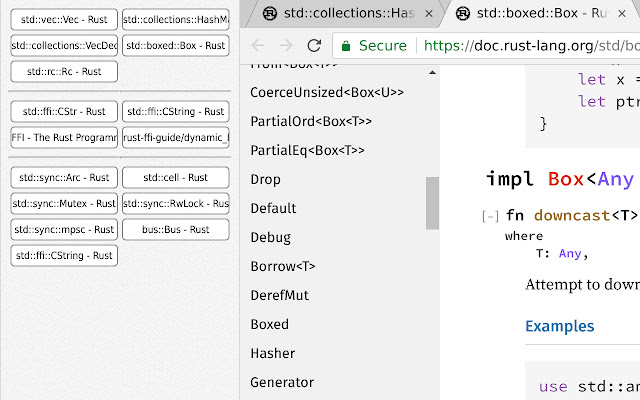This screenshot has width=640, height=400.
Task: Open the Hasher sidebar link
Action: click(273, 353)
